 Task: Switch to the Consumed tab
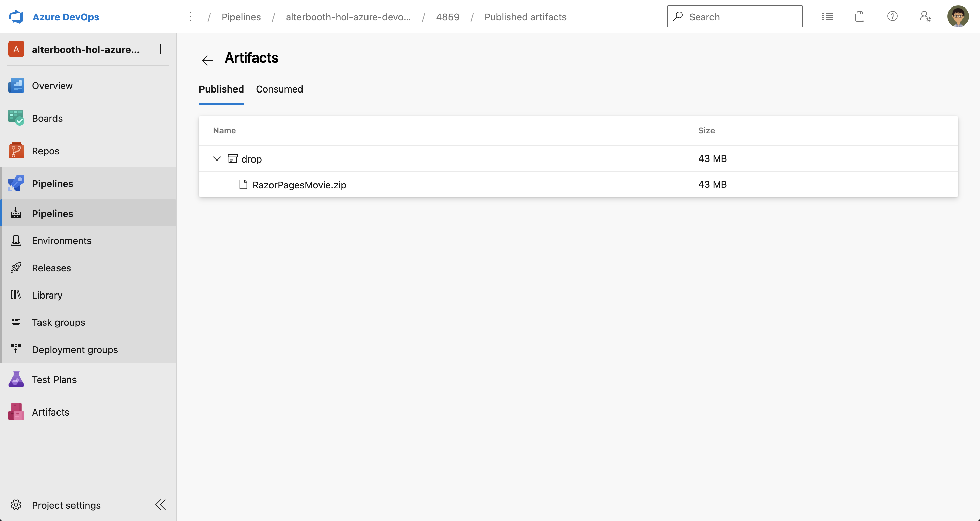(x=279, y=89)
